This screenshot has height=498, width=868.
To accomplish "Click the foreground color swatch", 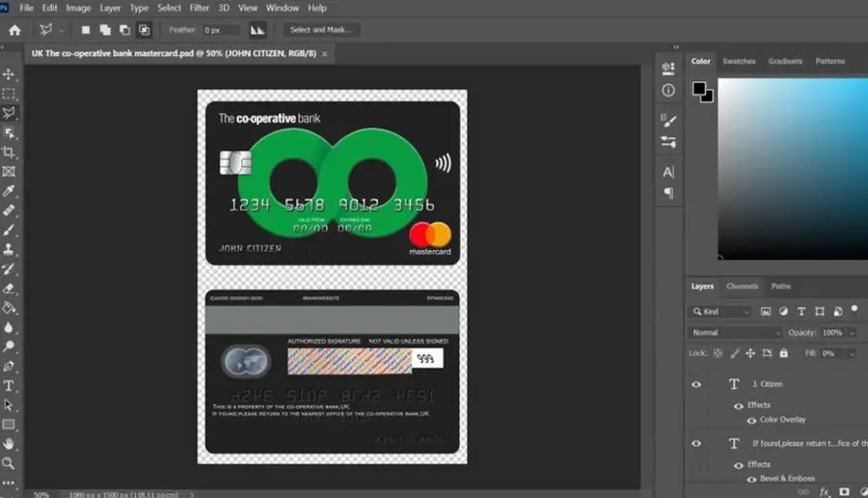I will click(699, 89).
